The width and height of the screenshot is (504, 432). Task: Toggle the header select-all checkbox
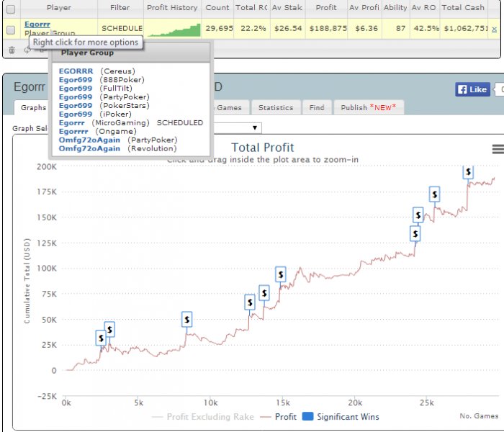coord(11,9)
